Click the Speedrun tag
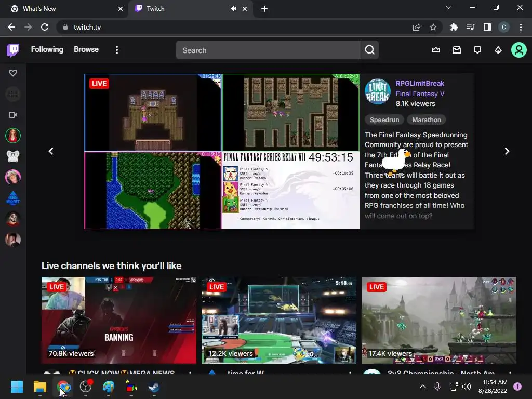The width and height of the screenshot is (532, 399). [x=384, y=120]
